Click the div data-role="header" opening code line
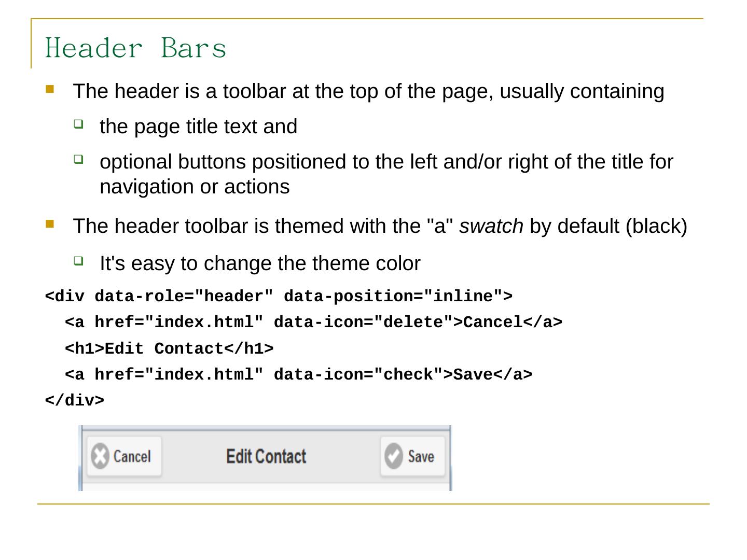The width and height of the screenshot is (747, 560). (x=279, y=297)
